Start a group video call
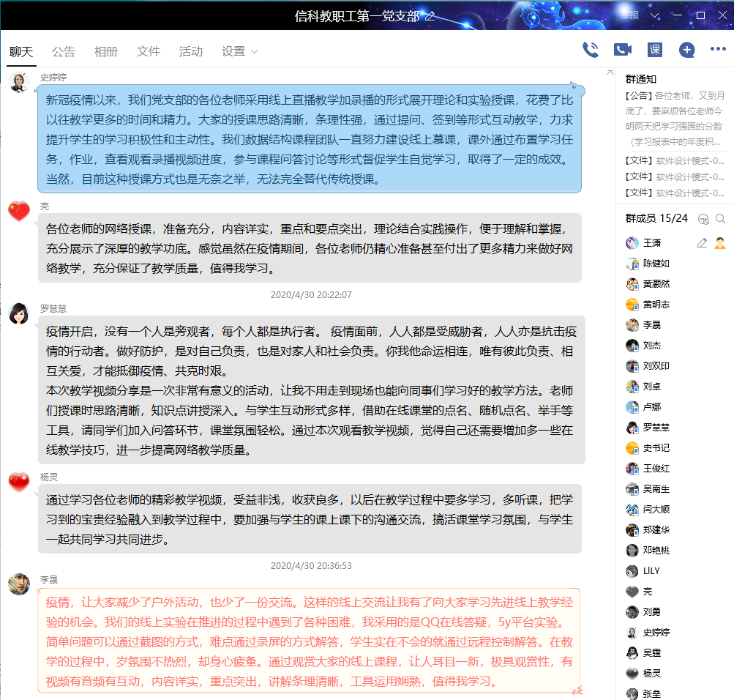 (622, 50)
